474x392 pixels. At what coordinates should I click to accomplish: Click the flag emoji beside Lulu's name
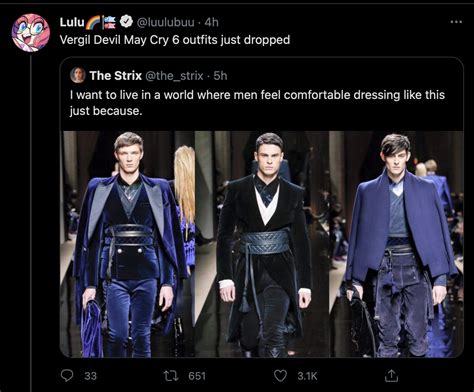[109, 22]
